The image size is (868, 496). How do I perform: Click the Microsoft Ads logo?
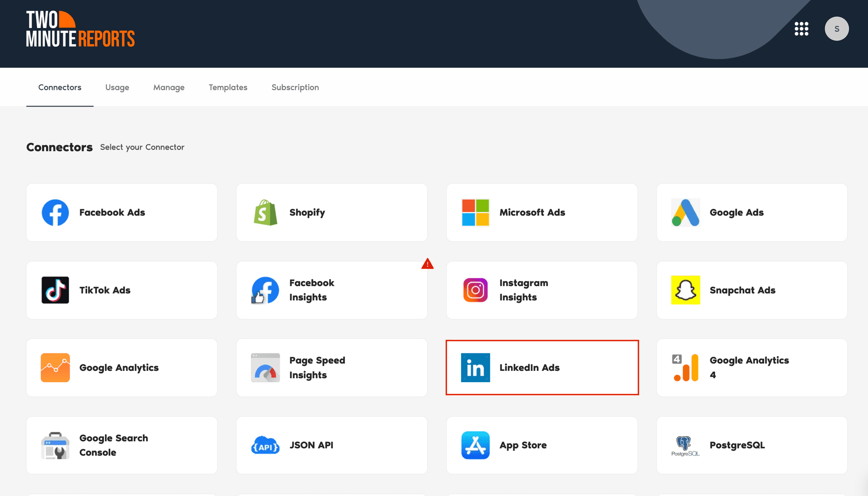[x=475, y=212]
